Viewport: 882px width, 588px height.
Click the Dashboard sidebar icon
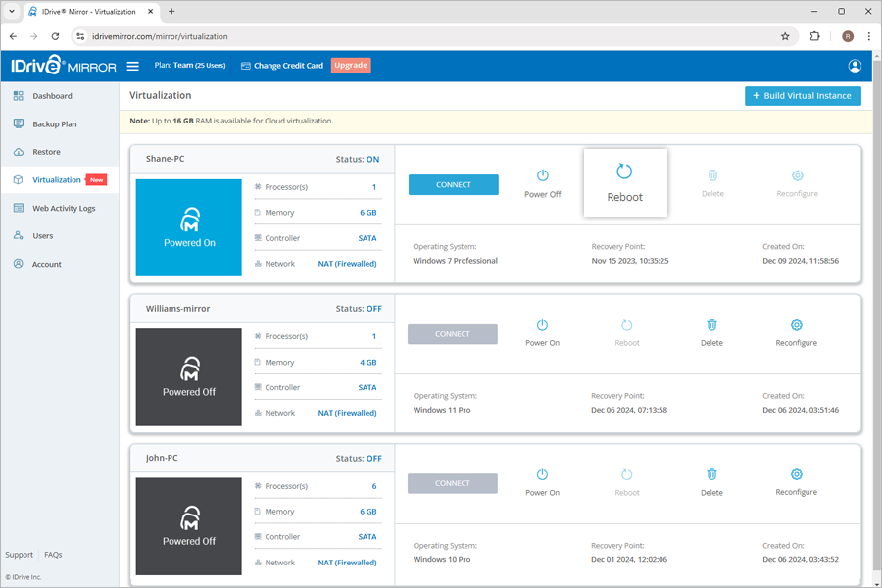[19, 96]
